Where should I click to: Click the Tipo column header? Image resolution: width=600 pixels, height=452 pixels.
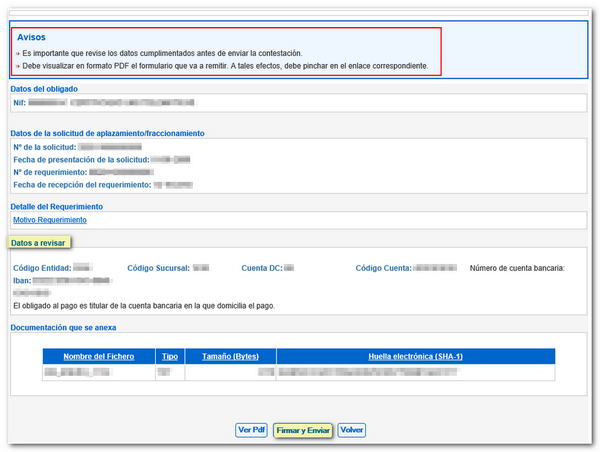169,356
